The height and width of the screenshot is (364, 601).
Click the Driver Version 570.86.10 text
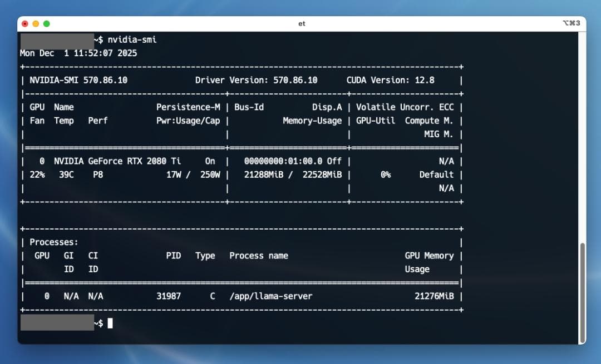(x=256, y=80)
